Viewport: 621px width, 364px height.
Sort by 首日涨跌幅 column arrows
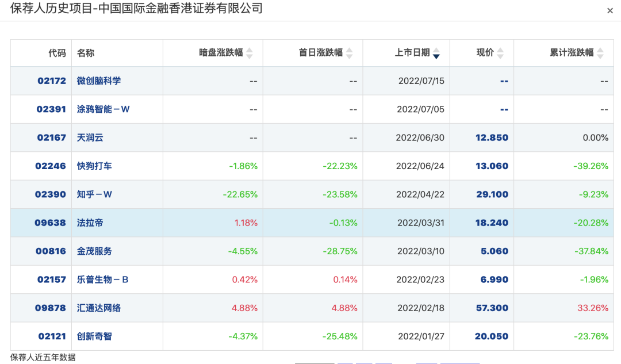pyautogui.click(x=350, y=53)
